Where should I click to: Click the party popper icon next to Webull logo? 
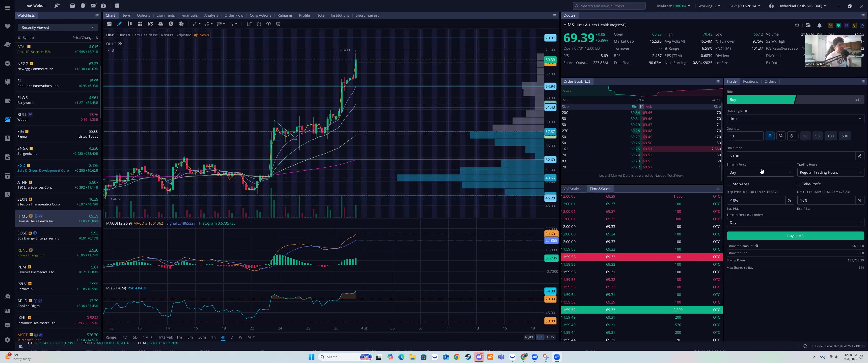pos(57,6)
